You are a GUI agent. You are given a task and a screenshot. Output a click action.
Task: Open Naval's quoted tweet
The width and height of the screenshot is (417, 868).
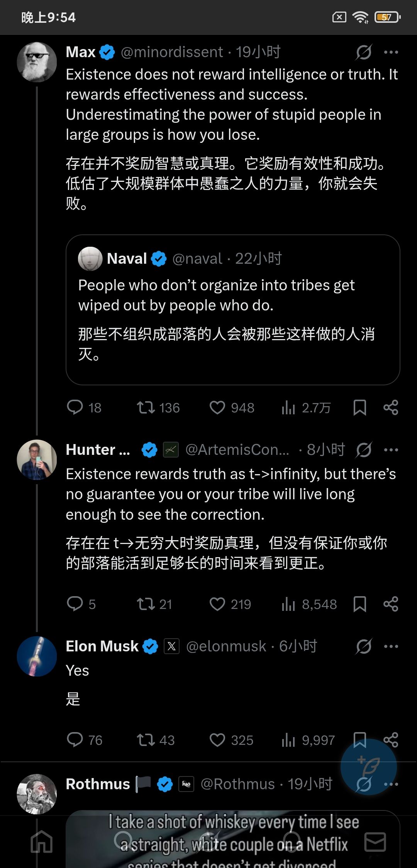coord(232,309)
